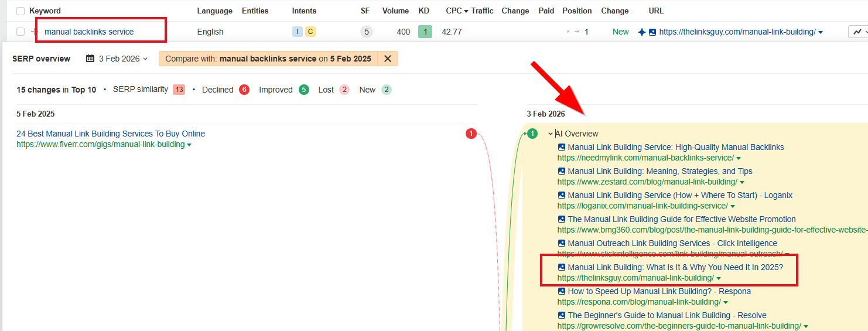Click the AI sparkle icon before thelinksguy URL
The height and width of the screenshot is (331, 868).
(x=642, y=32)
